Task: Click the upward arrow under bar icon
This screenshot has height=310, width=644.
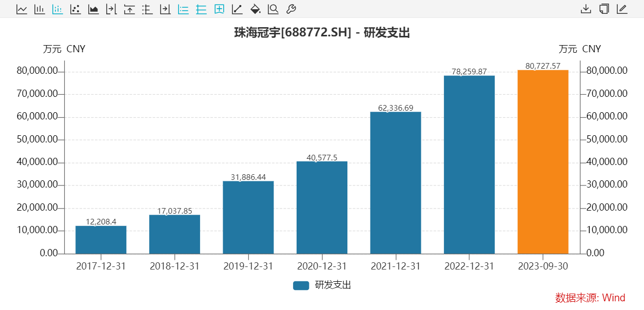Action: [129, 9]
